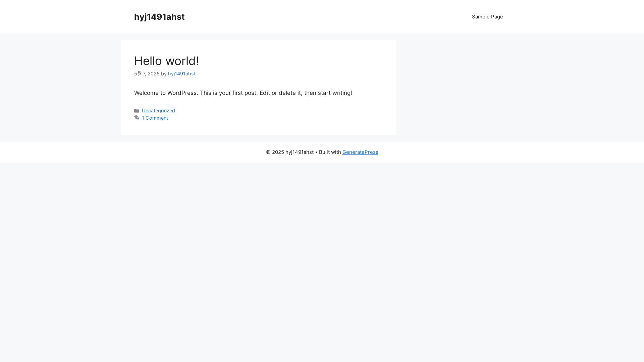644x362 pixels.
Task: Visit author hyj1491ahst link in post byline
Action: pos(182,74)
